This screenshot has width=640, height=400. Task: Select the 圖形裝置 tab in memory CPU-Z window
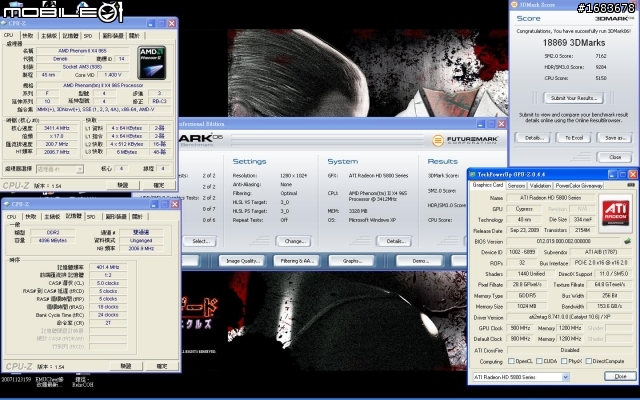(116, 217)
